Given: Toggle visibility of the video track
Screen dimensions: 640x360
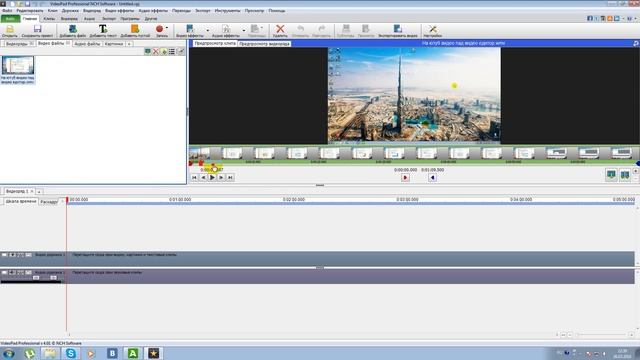Looking at the screenshot, I should (4, 255).
